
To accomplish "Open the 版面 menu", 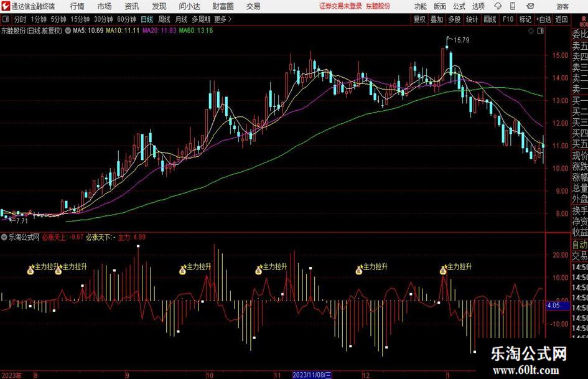I will (x=440, y=6).
